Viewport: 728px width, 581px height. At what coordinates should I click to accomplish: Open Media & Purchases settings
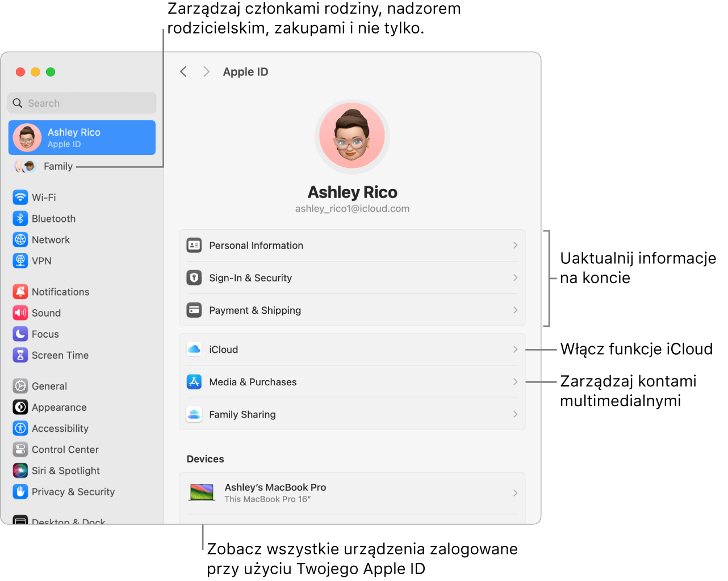(x=352, y=382)
